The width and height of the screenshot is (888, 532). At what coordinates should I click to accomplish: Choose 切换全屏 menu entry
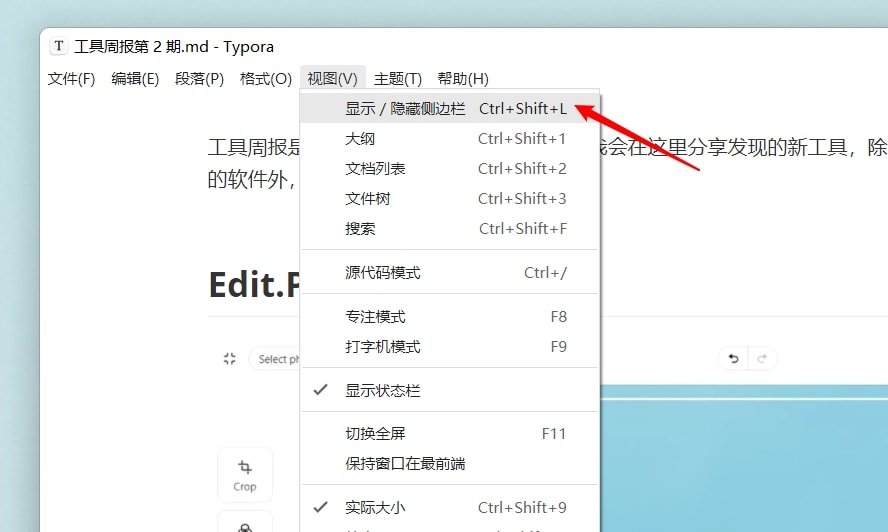coord(450,433)
